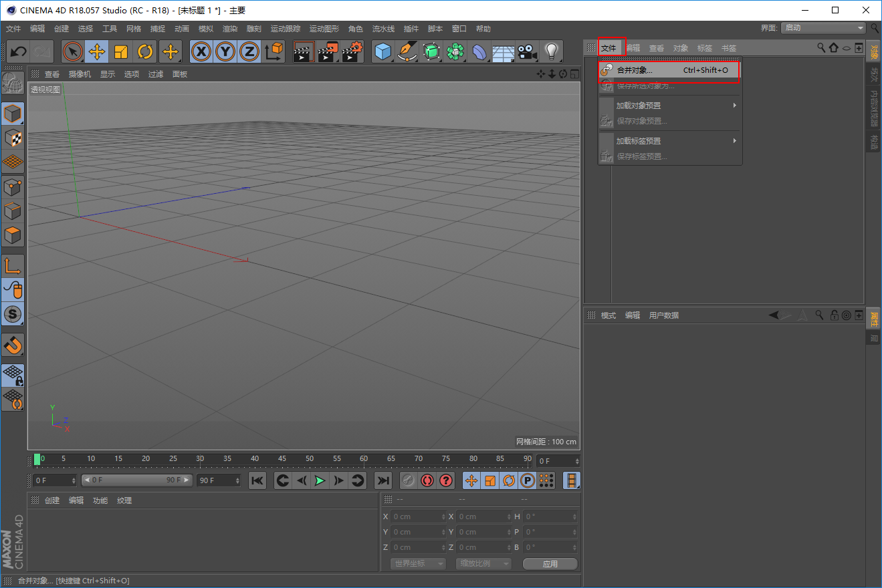The width and height of the screenshot is (882, 588).
Task: Add a Cube primitive object
Action: click(x=383, y=51)
